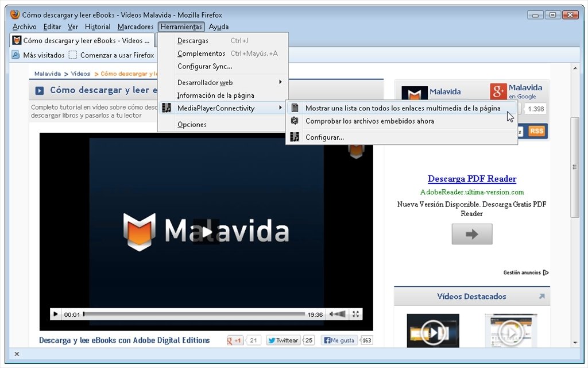Viewport: 588px width, 368px height.
Task: Toggle fullscreen on the video player
Action: [355, 314]
